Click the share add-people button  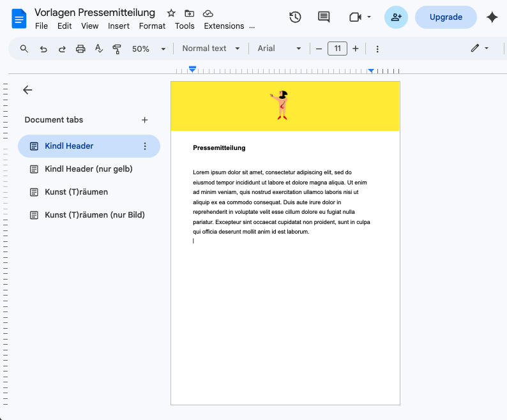coord(396,17)
